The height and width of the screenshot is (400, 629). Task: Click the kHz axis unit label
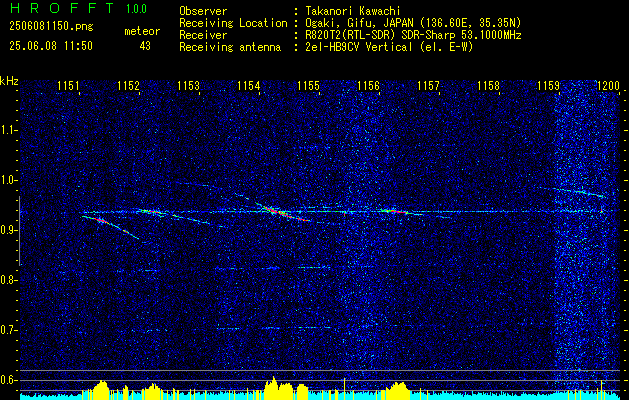coord(9,81)
